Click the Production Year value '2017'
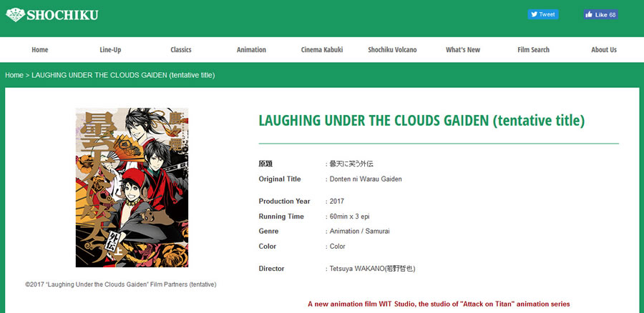Image resolution: width=644 pixels, height=313 pixels. pos(337,201)
